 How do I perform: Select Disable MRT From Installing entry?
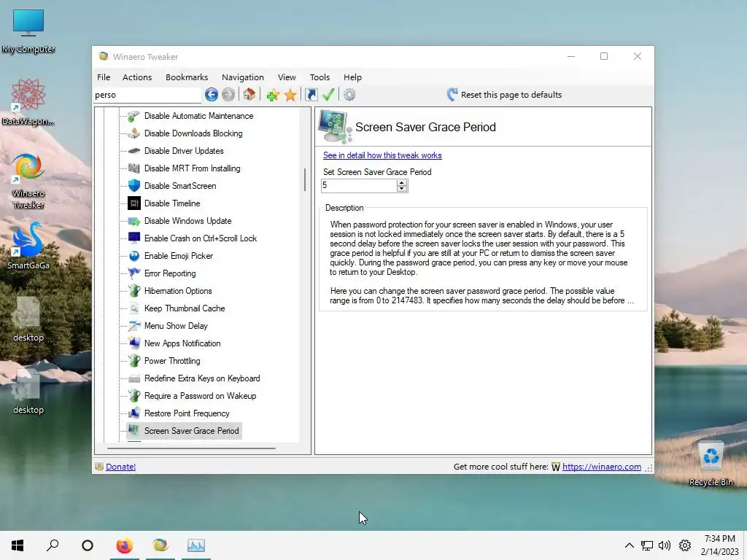192,168
